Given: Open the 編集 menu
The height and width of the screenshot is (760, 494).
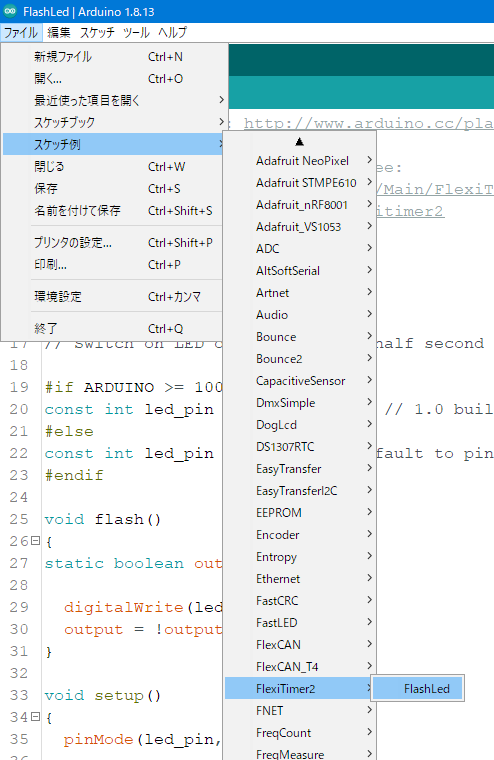Looking at the screenshot, I should 59,32.
